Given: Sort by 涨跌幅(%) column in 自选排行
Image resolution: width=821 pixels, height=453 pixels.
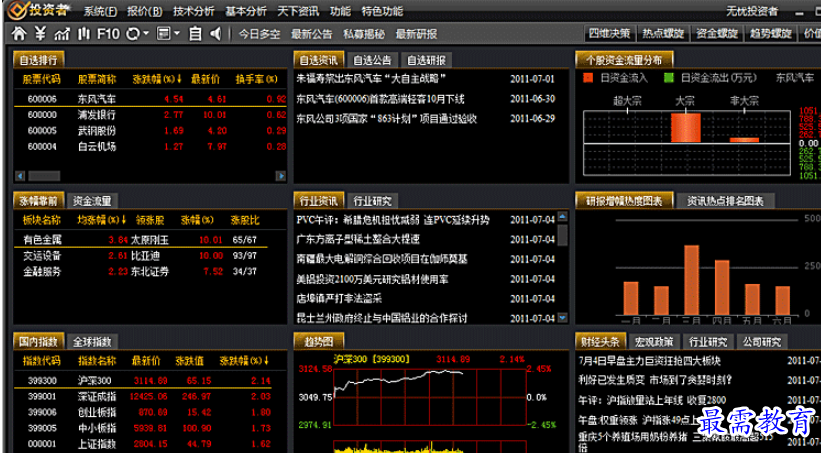Looking at the screenshot, I should [157, 80].
